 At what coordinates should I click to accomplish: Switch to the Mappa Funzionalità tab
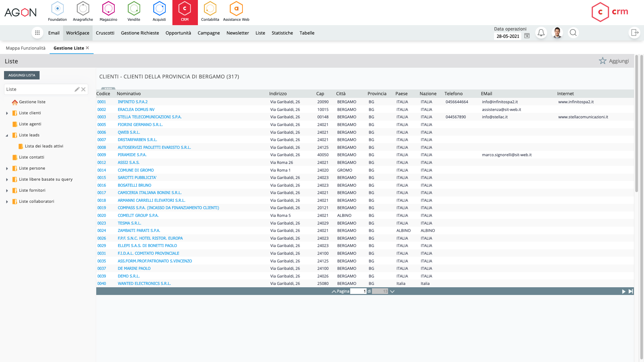[x=25, y=48]
